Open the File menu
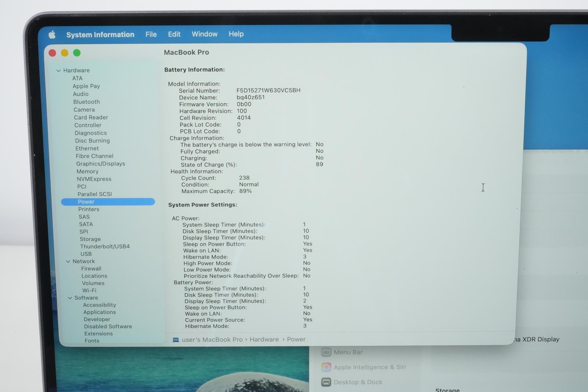The height and width of the screenshot is (392, 588). (151, 34)
